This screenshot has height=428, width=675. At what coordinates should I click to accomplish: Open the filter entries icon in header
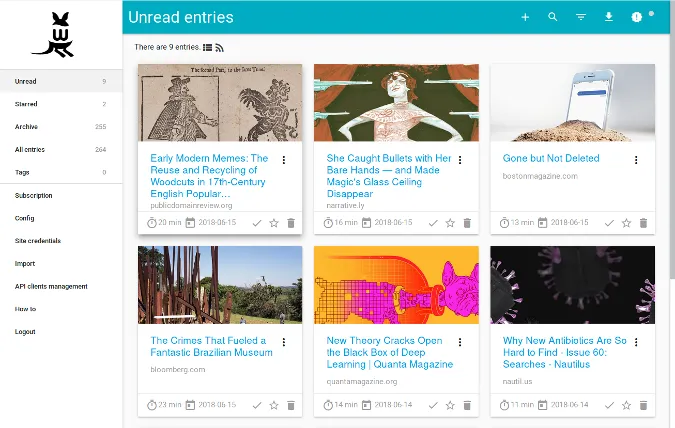coord(581,17)
